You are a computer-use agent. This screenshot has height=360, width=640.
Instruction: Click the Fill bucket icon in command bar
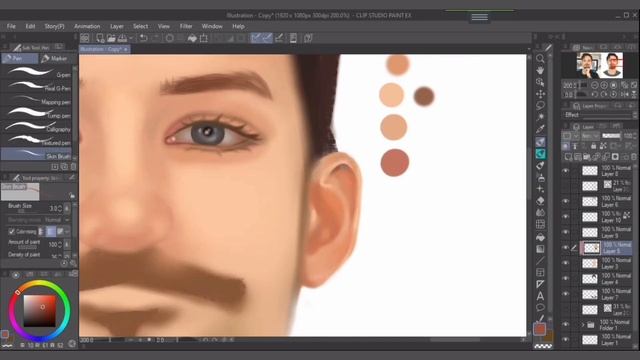(x=192, y=38)
